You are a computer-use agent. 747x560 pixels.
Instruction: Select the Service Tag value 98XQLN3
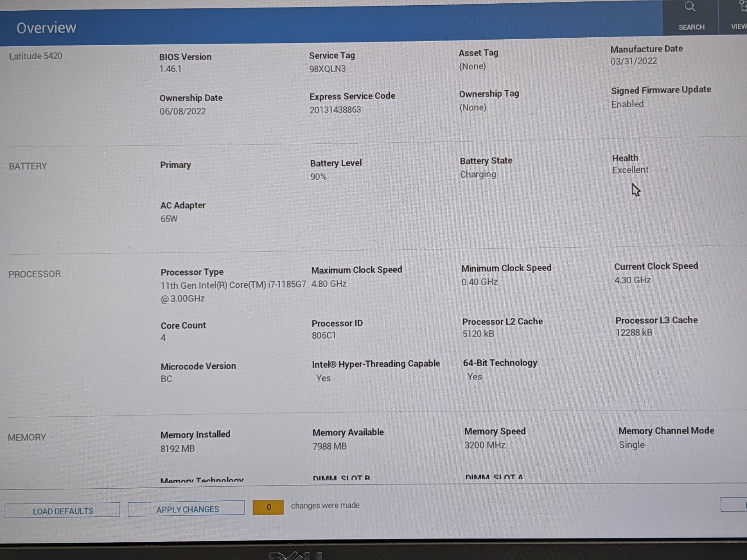point(327,69)
